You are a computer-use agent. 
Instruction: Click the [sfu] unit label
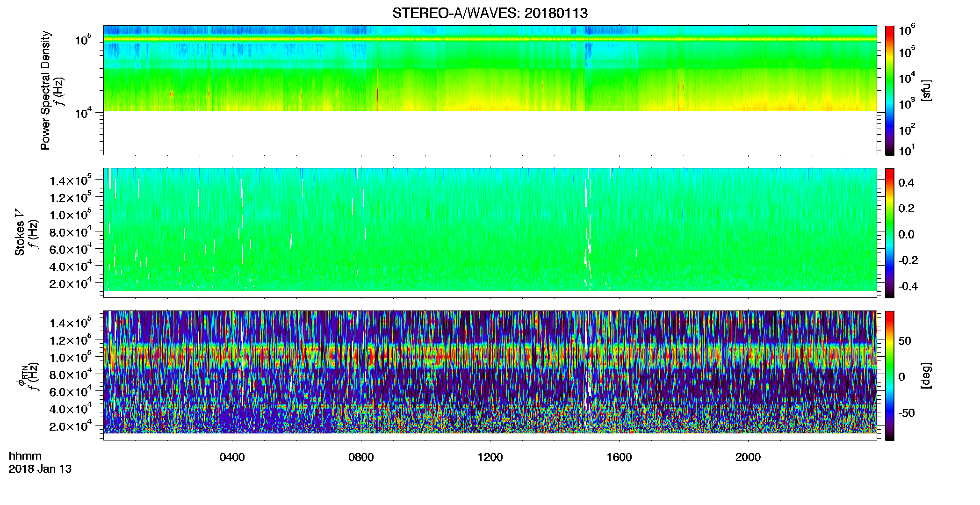[926, 90]
